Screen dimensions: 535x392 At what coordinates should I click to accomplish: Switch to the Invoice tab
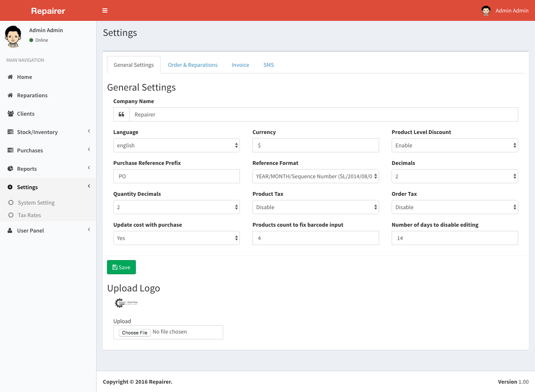pyautogui.click(x=240, y=65)
